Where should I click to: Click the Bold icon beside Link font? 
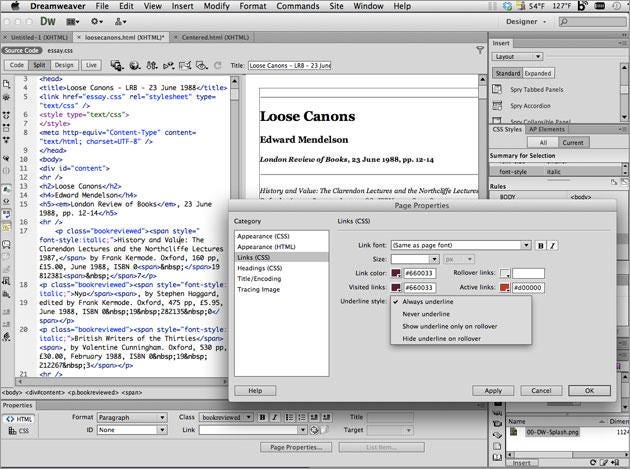pos(541,246)
